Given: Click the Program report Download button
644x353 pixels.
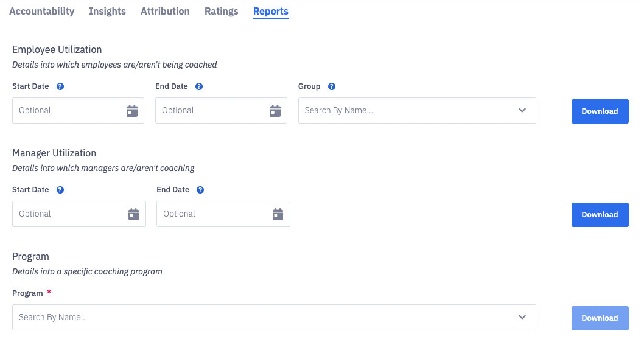Looking at the screenshot, I should point(600,318).
